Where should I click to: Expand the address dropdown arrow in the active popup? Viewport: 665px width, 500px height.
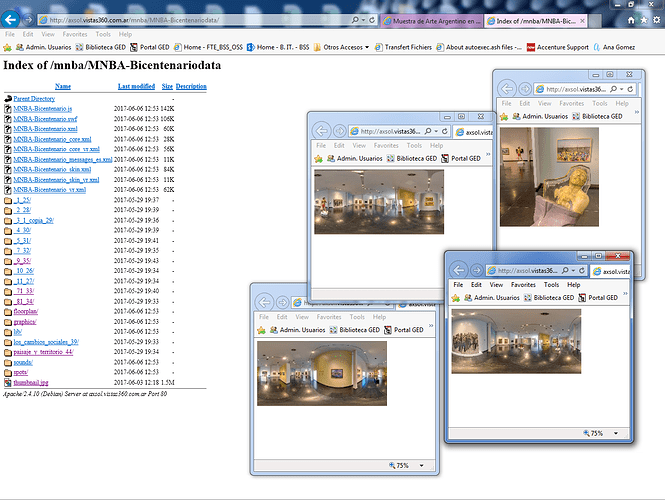point(573,271)
